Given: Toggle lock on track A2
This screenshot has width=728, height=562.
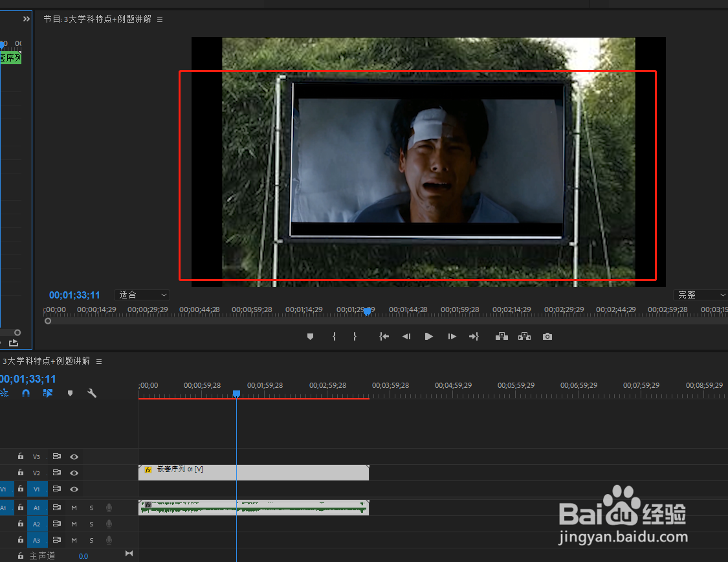Looking at the screenshot, I should (21, 523).
